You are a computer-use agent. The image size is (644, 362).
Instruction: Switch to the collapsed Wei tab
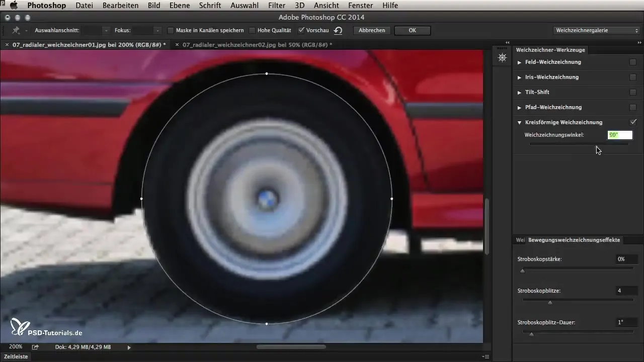tap(520, 240)
